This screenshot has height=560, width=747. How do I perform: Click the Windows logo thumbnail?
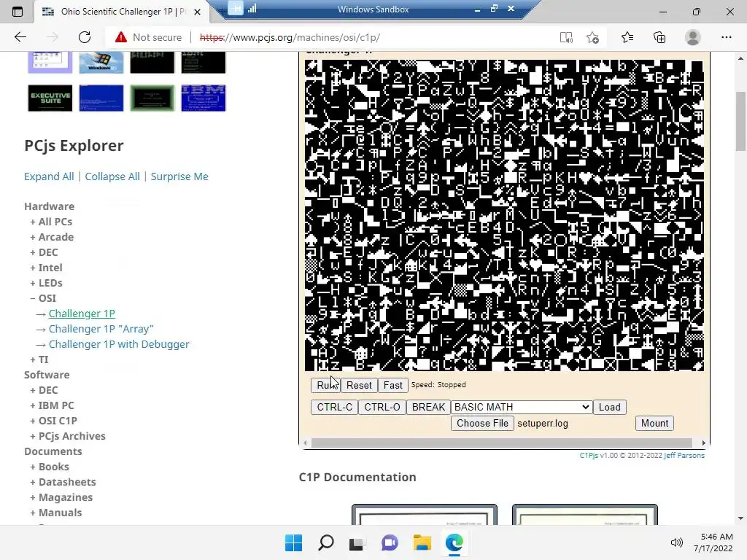click(x=101, y=63)
